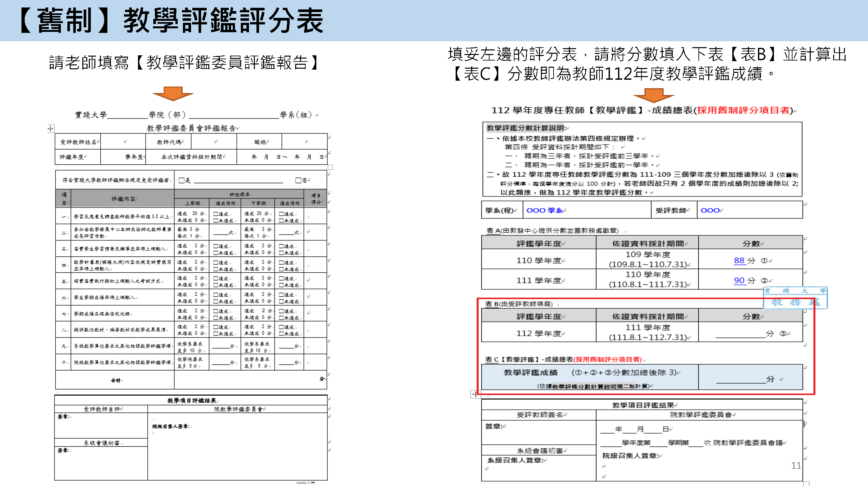Click the underlined score 90 in 表A

(x=740, y=280)
